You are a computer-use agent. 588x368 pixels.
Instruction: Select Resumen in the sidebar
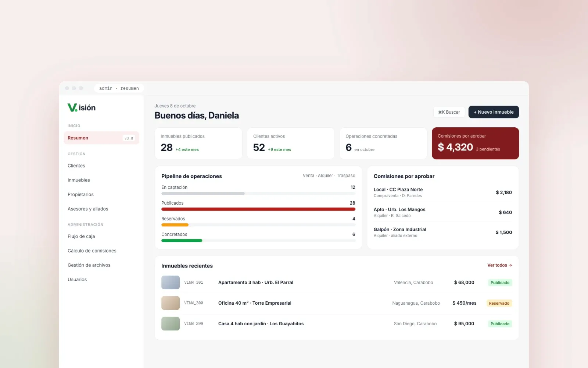tap(101, 138)
